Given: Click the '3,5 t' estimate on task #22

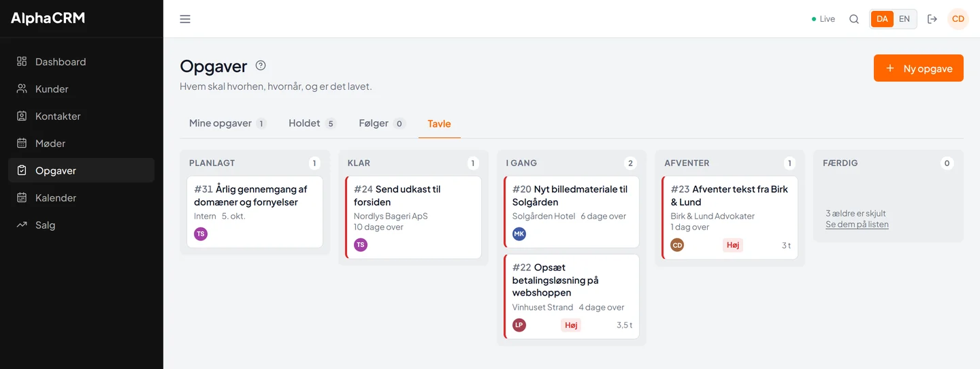Looking at the screenshot, I should 624,325.
